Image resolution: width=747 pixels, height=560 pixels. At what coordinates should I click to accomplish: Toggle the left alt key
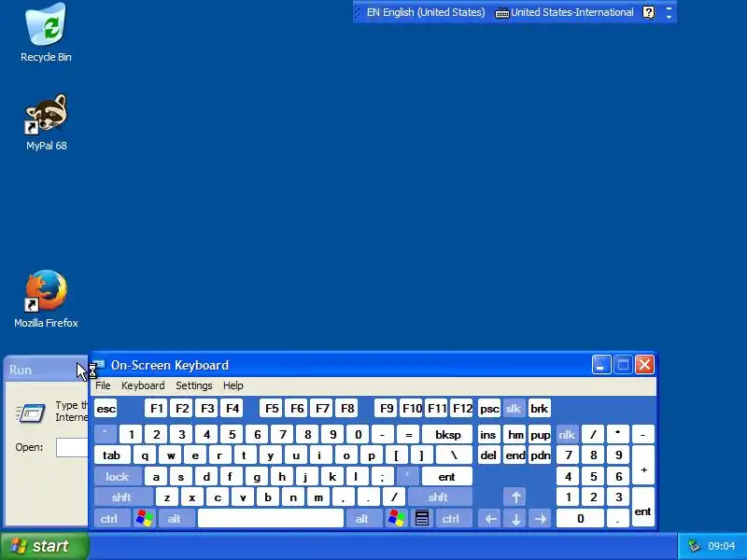tap(175, 518)
